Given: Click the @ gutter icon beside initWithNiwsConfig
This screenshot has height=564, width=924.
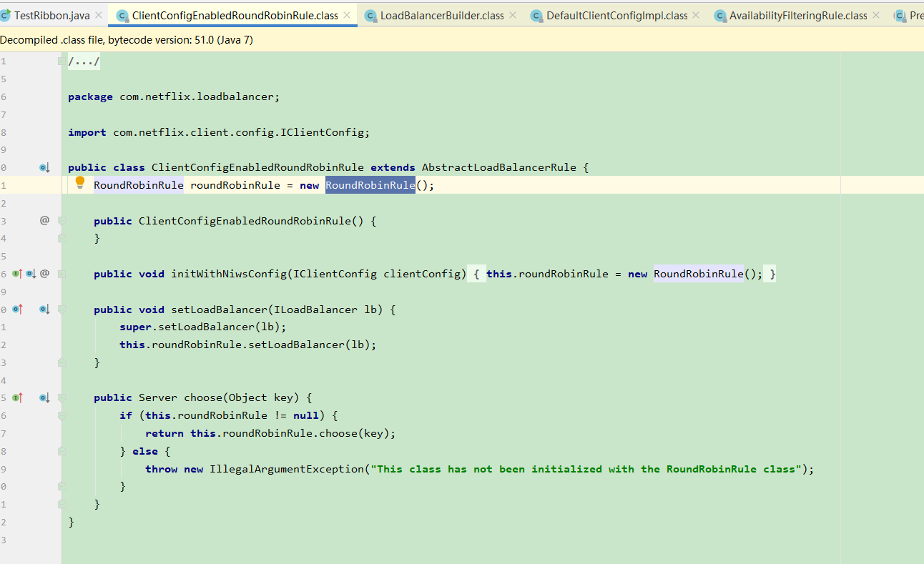Looking at the screenshot, I should (x=44, y=273).
